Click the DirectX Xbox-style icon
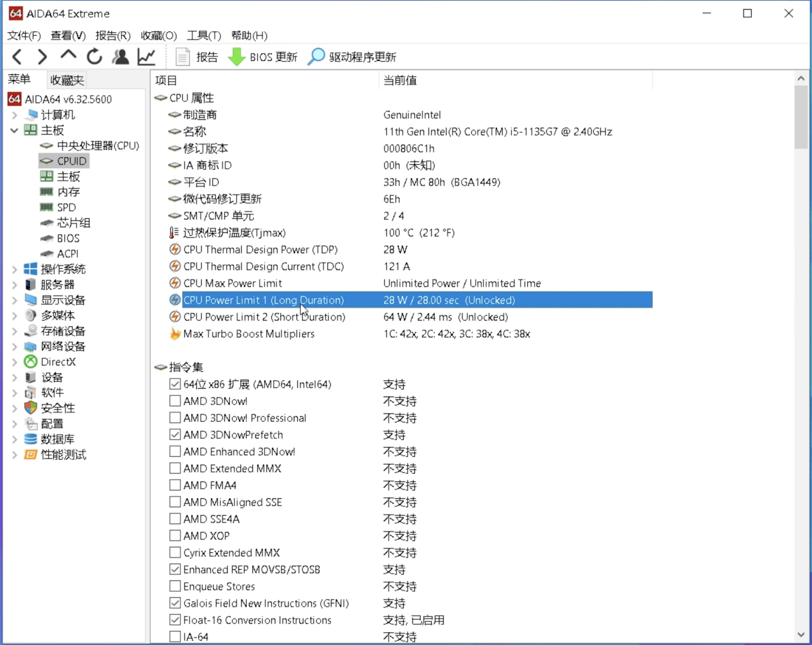Screen dimensions: 812x645 (x=31, y=362)
